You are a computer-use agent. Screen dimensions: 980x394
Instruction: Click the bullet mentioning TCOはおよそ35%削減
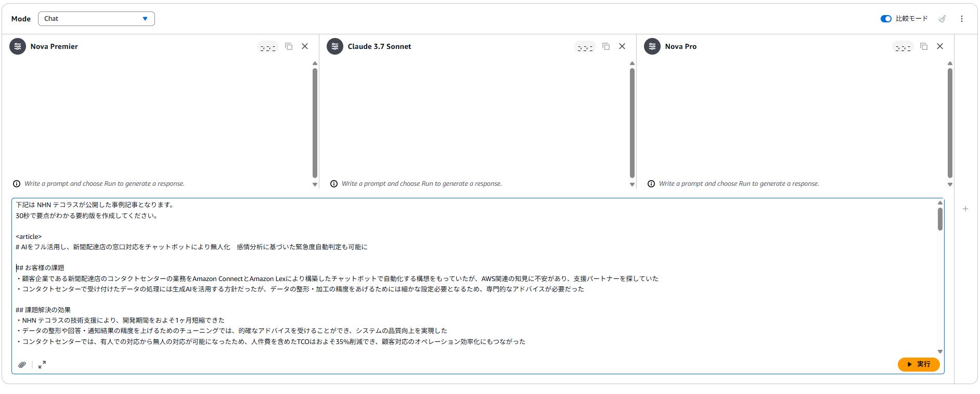270,341
